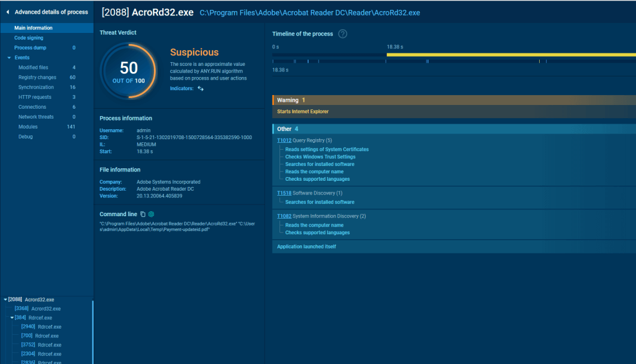This screenshot has height=364, width=636.
Task: Click the teal AI icon beside Command line
Action: [152, 214]
